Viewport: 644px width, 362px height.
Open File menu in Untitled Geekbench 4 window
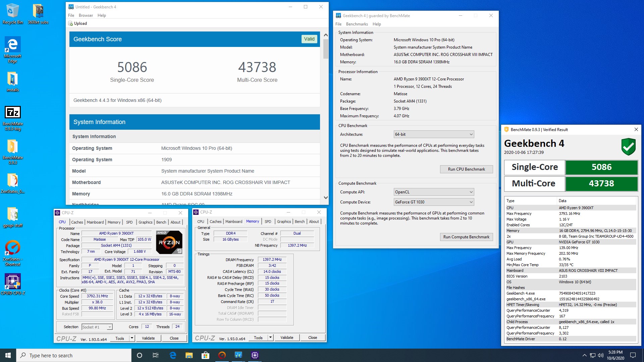point(71,15)
